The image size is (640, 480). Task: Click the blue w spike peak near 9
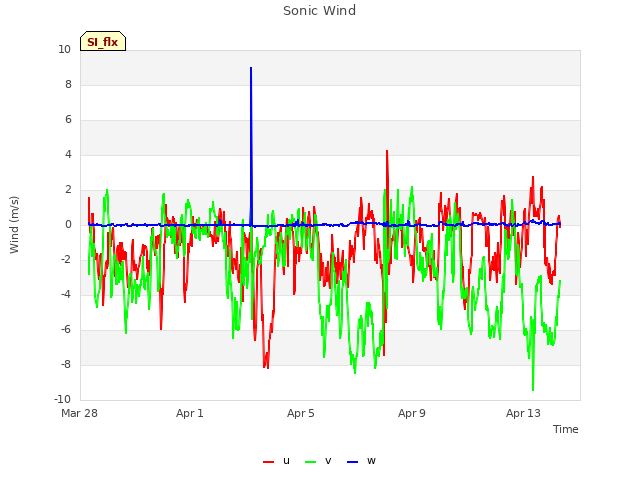point(251,68)
